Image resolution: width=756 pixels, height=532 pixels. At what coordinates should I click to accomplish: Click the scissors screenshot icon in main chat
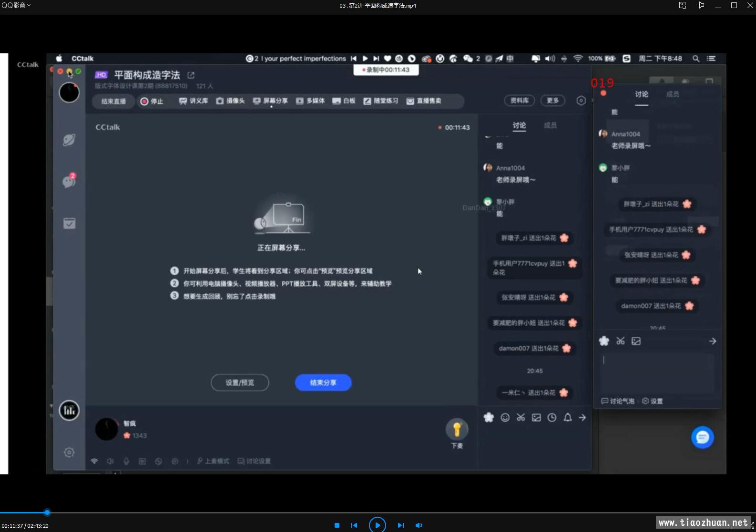point(521,417)
